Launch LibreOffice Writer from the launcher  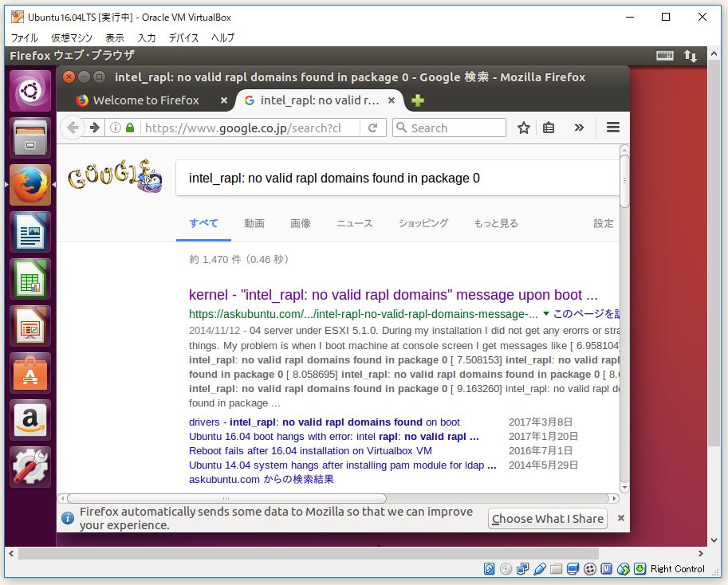[30, 232]
